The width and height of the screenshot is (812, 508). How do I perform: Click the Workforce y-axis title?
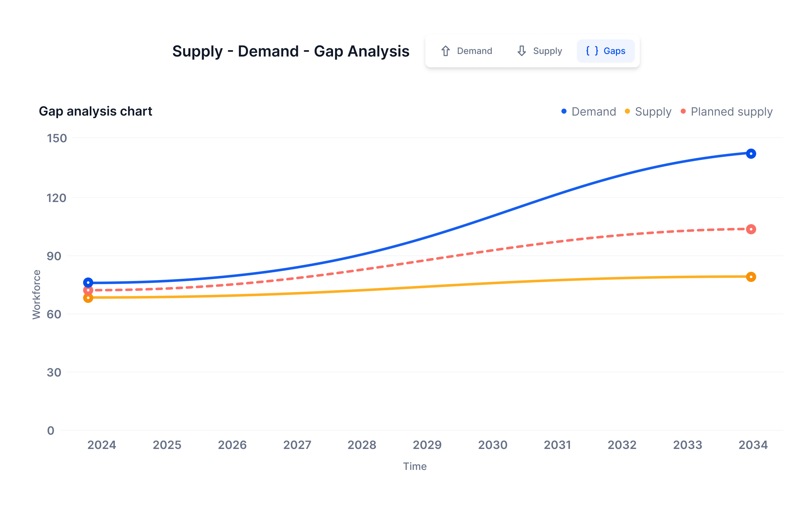(36, 295)
